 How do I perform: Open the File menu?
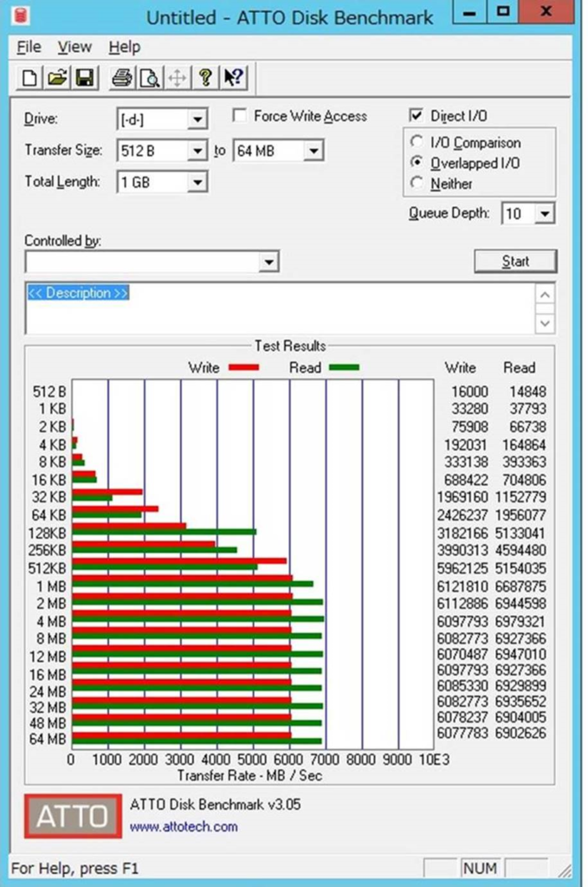coord(29,47)
